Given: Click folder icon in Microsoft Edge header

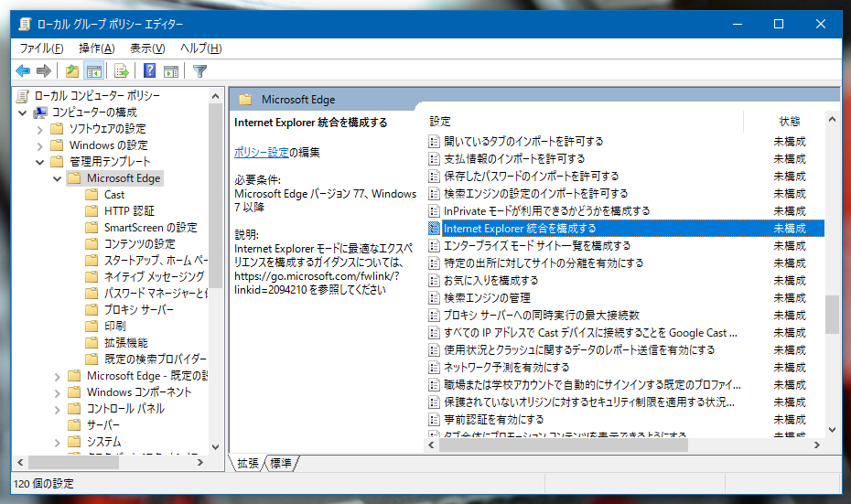Looking at the screenshot, I should (x=245, y=100).
